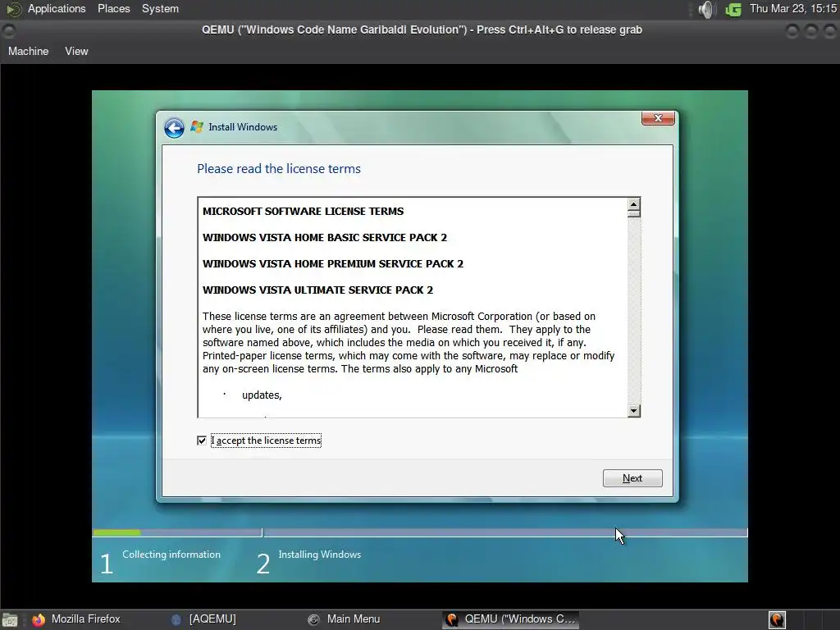Click the green network tray icon

click(733, 10)
